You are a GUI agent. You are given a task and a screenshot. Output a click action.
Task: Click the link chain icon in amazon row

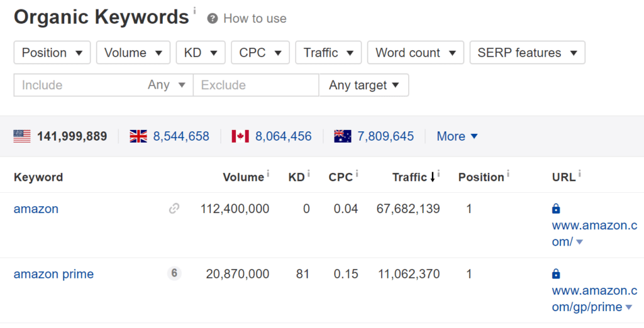click(x=174, y=209)
